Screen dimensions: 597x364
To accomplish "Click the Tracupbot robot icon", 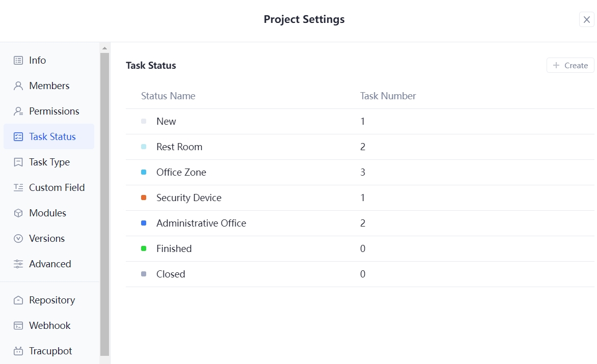I will [18, 351].
